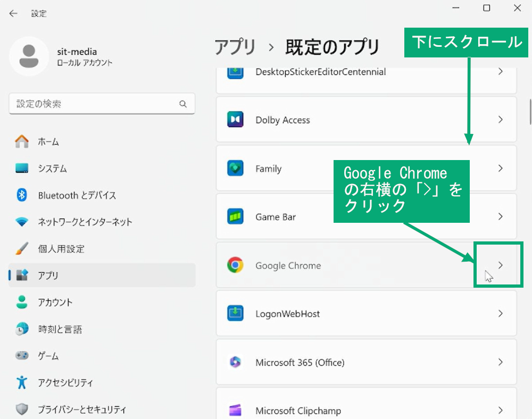Screen dimensions: 532x419
Task: Click the Game Bar text label
Action: (x=276, y=217)
